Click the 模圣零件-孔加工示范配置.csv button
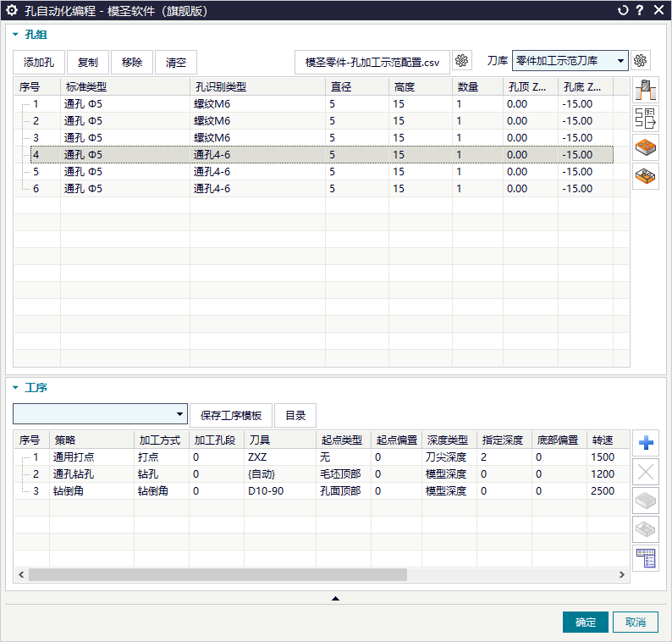672x642 pixels. click(x=372, y=62)
